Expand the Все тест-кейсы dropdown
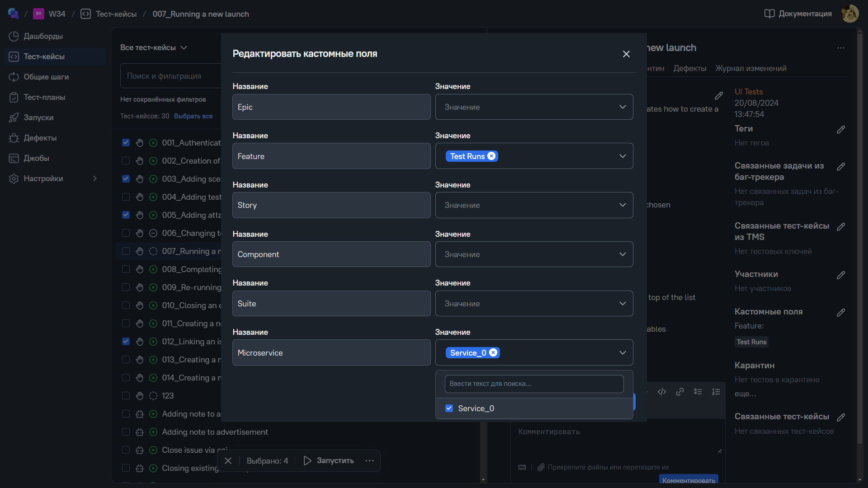The image size is (868, 488). [x=153, y=47]
